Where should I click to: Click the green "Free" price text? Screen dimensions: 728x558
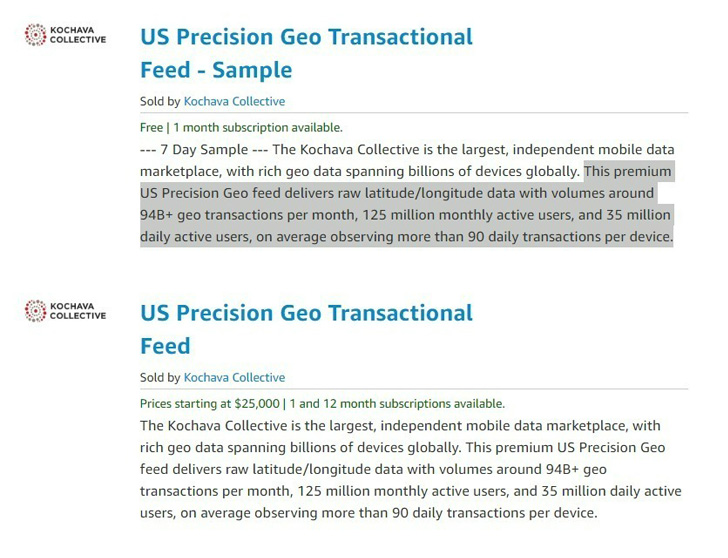tap(151, 127)
